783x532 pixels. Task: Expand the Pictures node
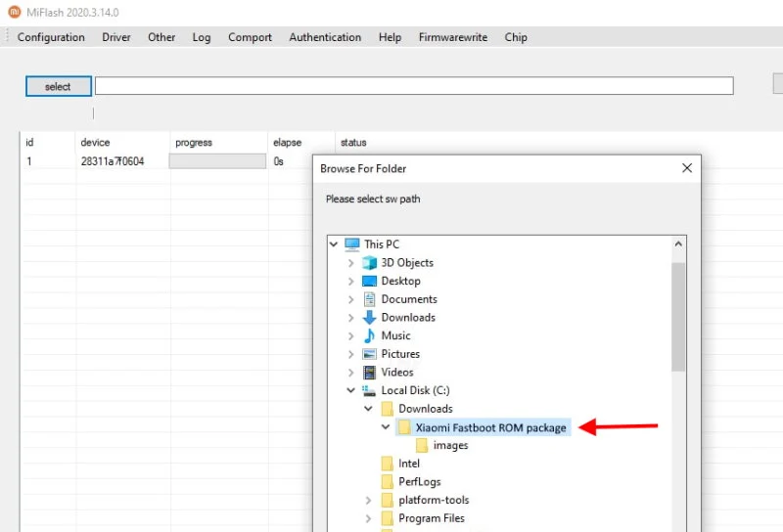(351, 354)
